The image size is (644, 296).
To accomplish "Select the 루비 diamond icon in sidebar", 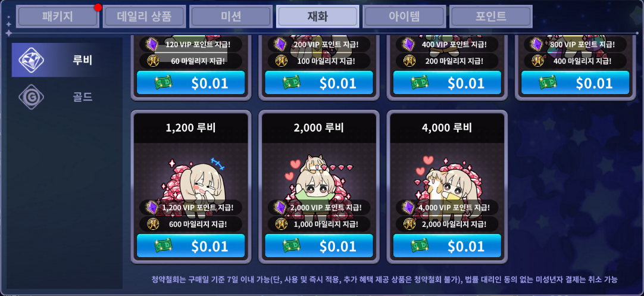I will (x=31, y=60).
